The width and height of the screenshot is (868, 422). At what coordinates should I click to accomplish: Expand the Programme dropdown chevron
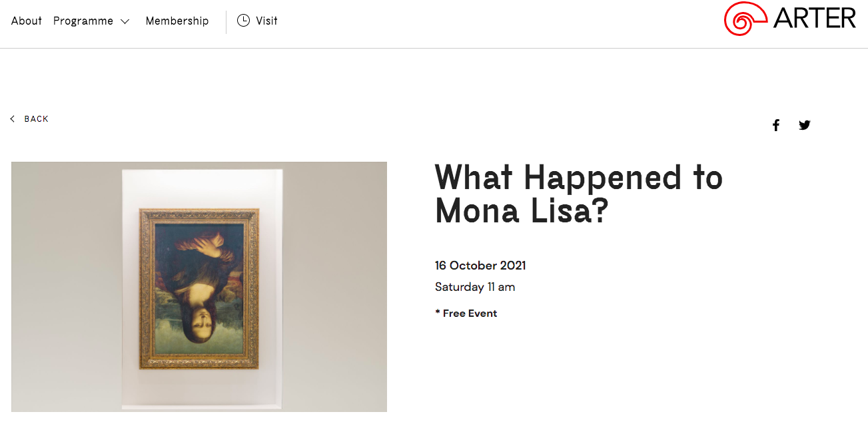coord(125,21)
